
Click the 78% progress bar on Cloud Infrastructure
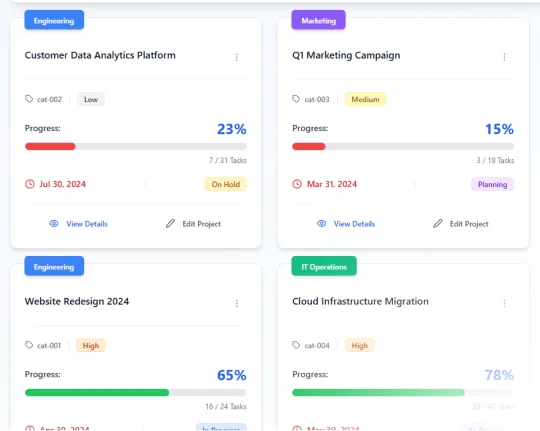coord(403,392)
